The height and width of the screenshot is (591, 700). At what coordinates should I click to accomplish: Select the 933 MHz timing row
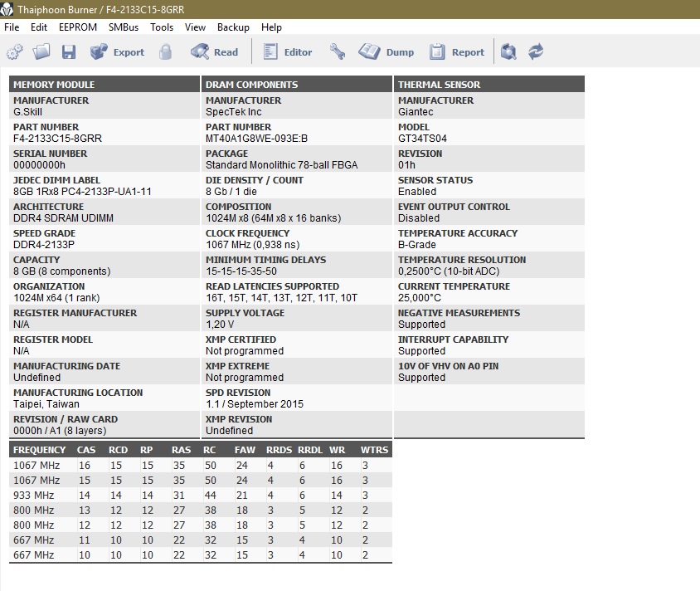(x=201, y=496)
